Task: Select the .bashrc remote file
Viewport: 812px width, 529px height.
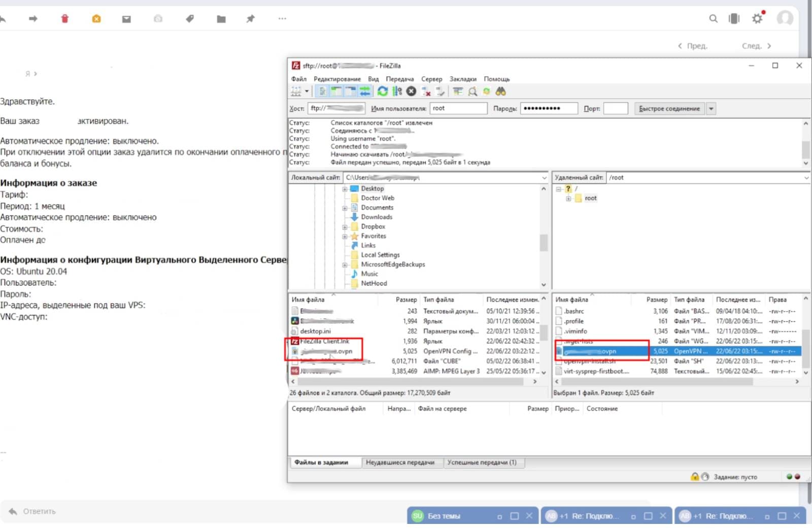Action: pyautogui.click(x=677, y=311)
